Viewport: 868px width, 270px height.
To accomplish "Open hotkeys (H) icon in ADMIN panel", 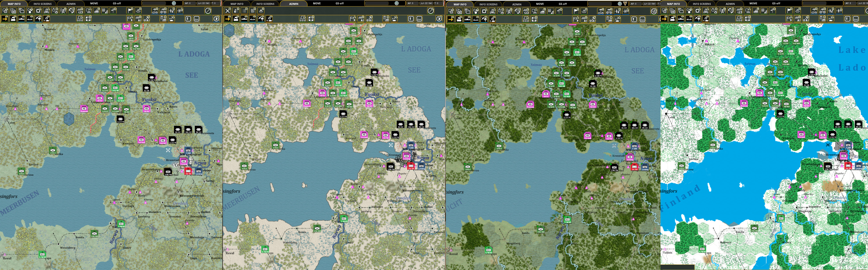I will tap(253, 11).
